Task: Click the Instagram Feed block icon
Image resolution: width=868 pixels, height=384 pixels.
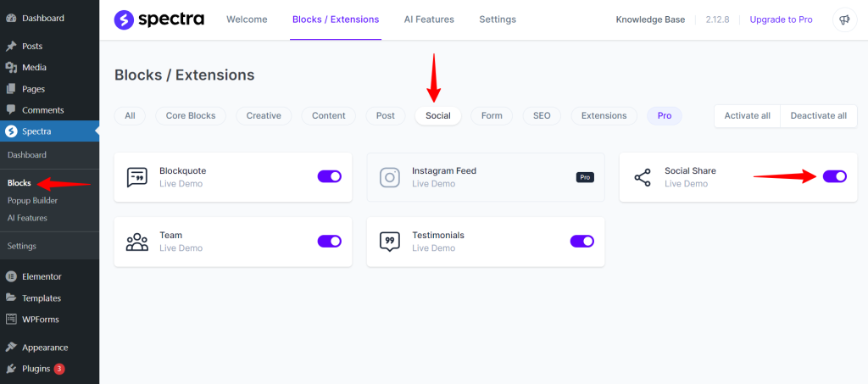Action: click(389, 177)
